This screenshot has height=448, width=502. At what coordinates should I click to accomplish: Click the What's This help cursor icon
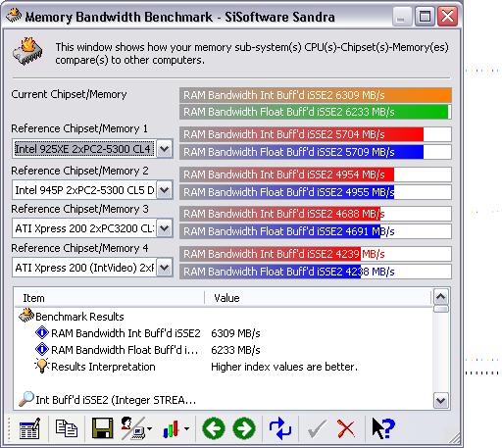coord(383,428)
